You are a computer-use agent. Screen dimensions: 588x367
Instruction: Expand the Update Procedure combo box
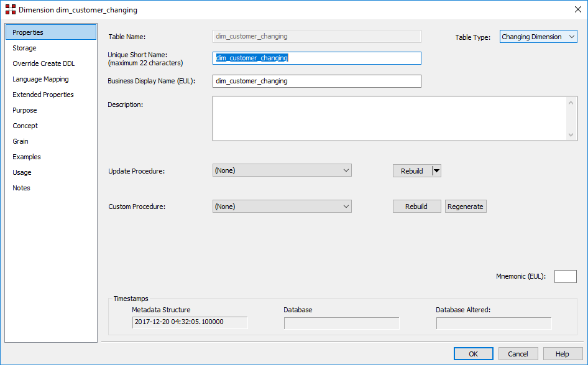346,170
